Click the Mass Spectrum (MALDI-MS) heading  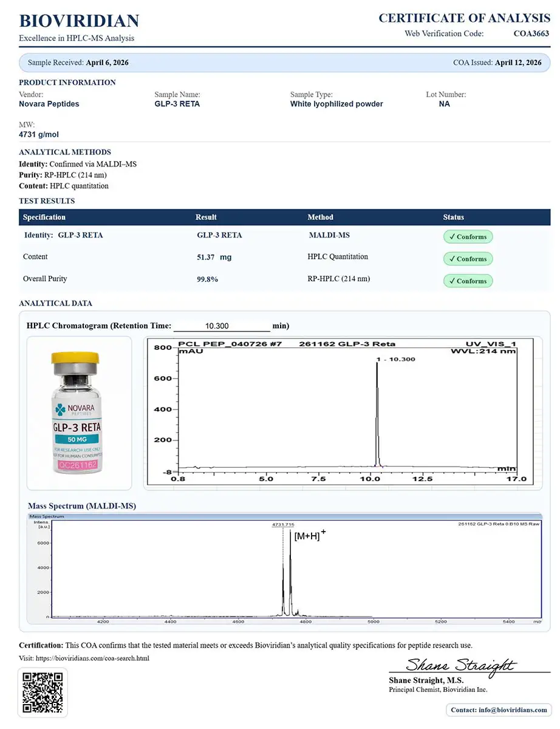82,505
